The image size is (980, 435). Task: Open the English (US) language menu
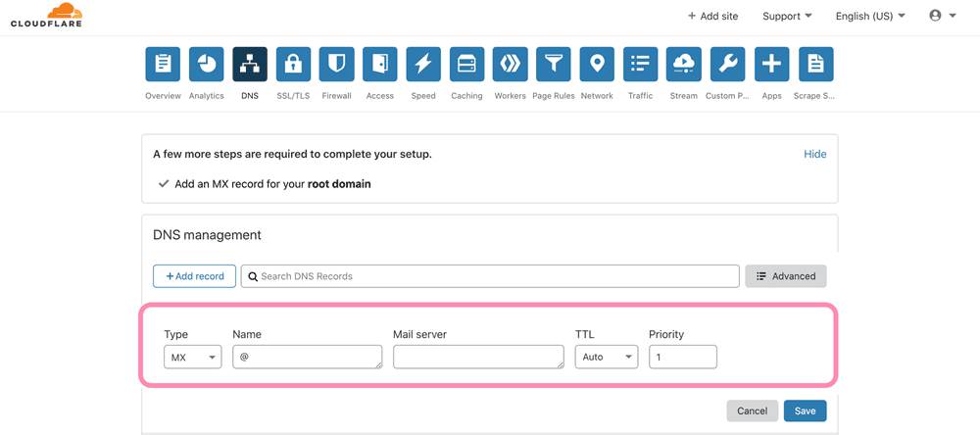(x=869, y=16)
